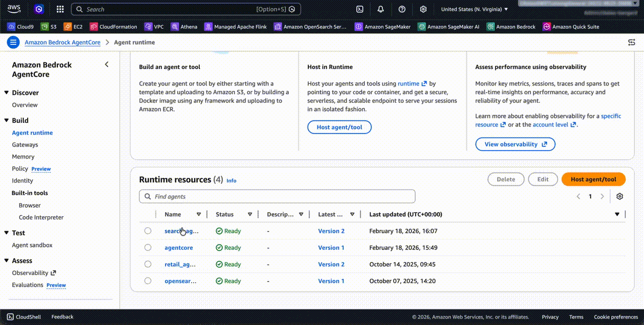This screenshot has height=325, width=644.
Task: Open the settings gear in top bar
Action: point(423,9)
